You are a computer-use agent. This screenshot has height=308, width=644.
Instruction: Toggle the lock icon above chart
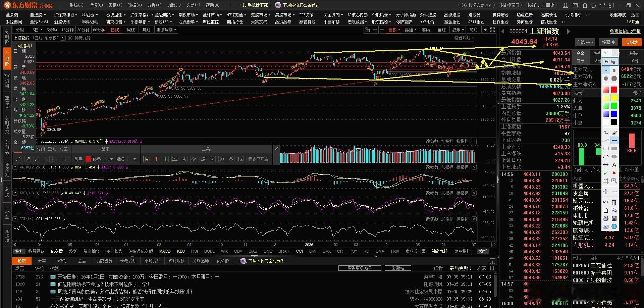coord(367,30)
